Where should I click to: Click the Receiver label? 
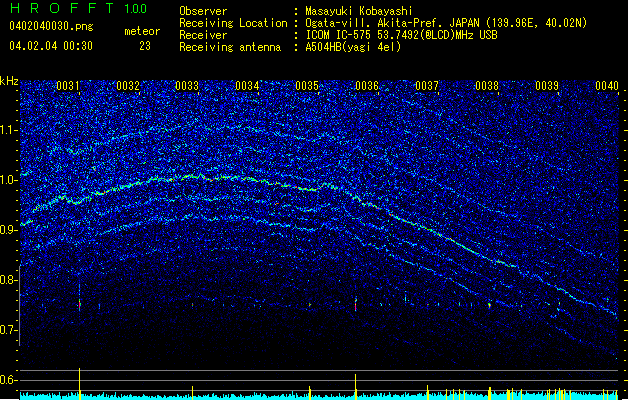[203, 35]
